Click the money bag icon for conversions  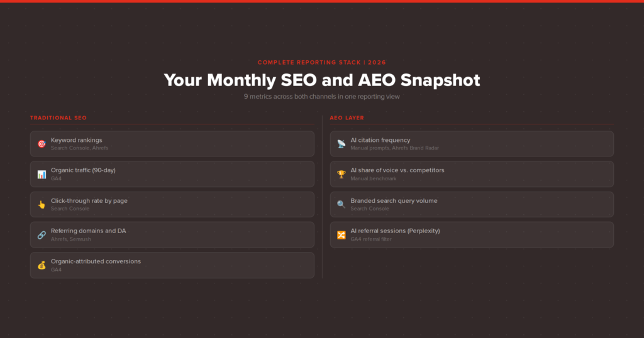[x=42, y=265]
